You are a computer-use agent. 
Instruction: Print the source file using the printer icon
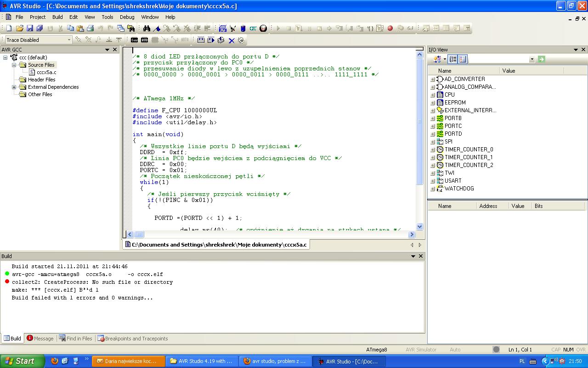pos(90,28)
